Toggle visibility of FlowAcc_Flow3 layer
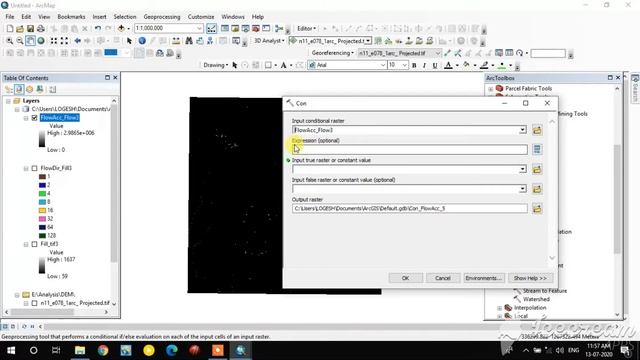640x360 pixels. [x=34, y=118]
